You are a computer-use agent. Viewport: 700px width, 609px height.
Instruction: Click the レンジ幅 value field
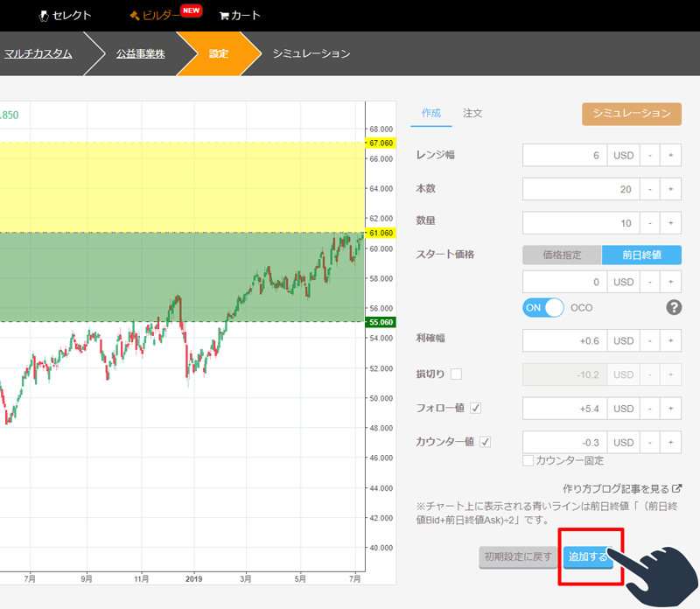(564, 155)
